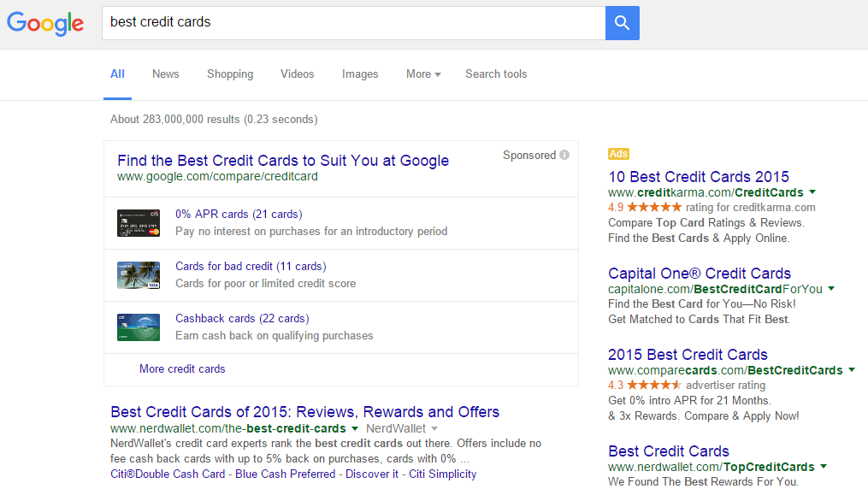Open the More search filters dropdown
Image resolution: width=868 pixels, height=489 pixels.
click(x=423, y=74)
